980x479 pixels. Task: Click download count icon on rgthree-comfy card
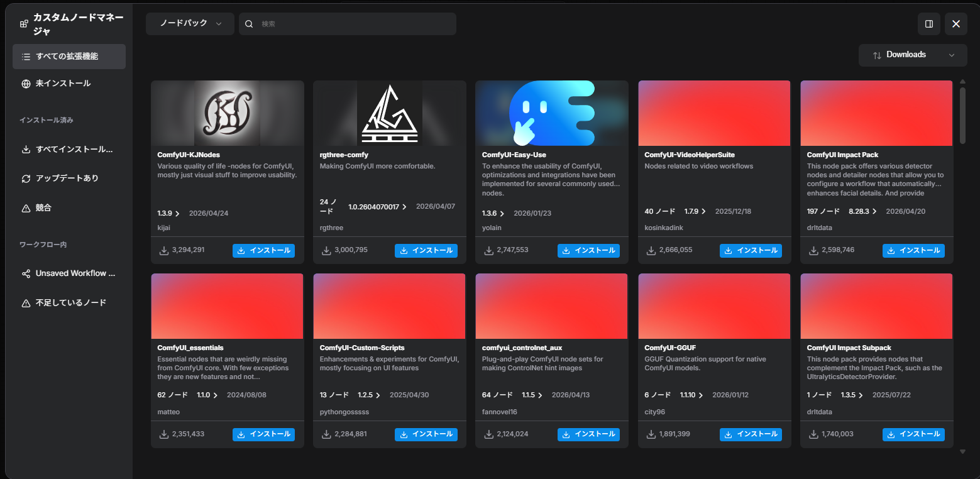[326, 250]
